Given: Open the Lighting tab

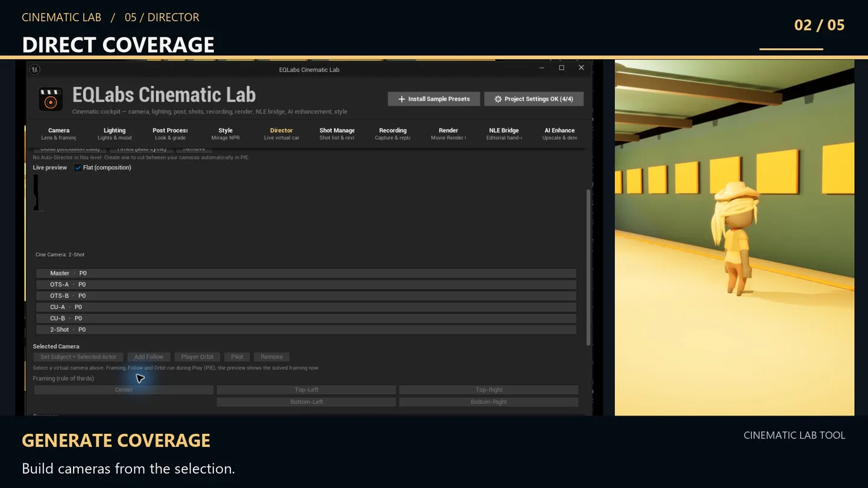Looking at the screenshot, I should point(115,134).
